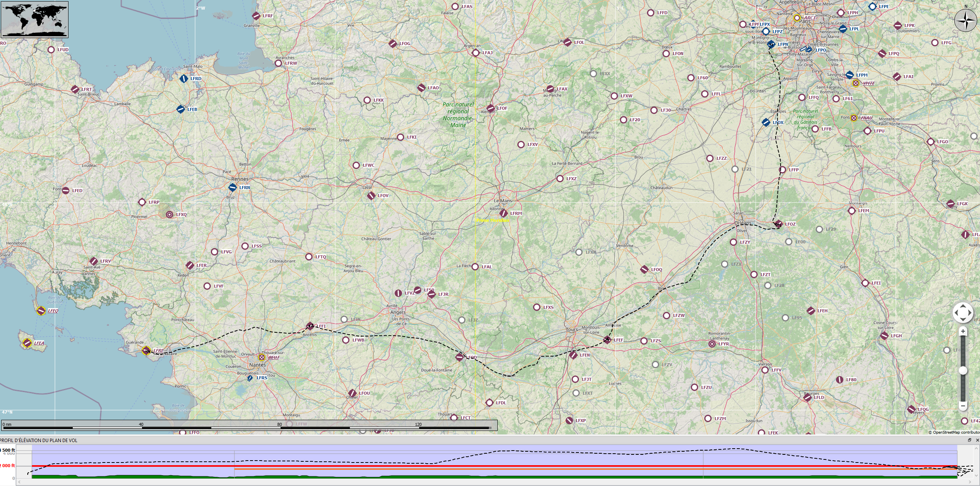Viewport: 980px width, 486px height.
Task: Click the pan navigation up arrow
Action: pyautogui.click(x=963, y=306)
